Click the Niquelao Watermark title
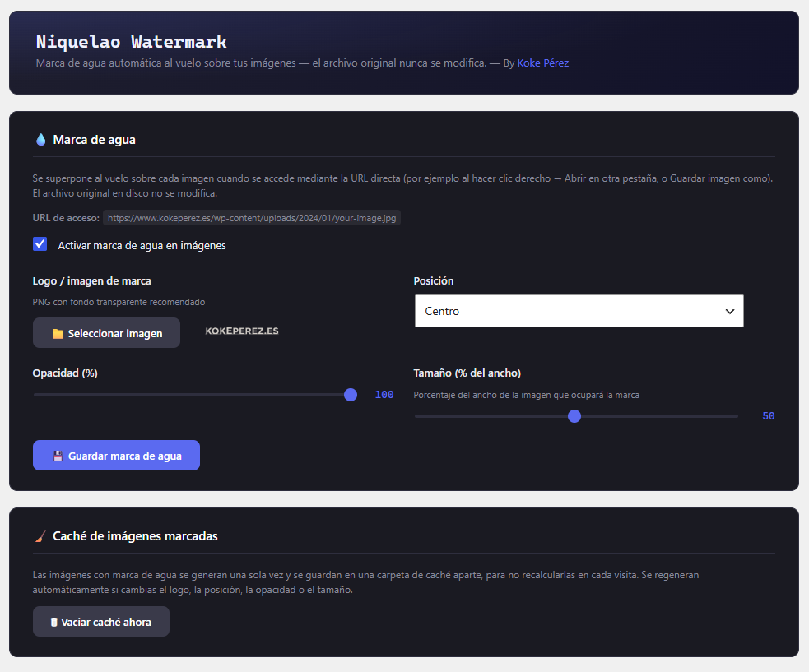 [132, 41]
